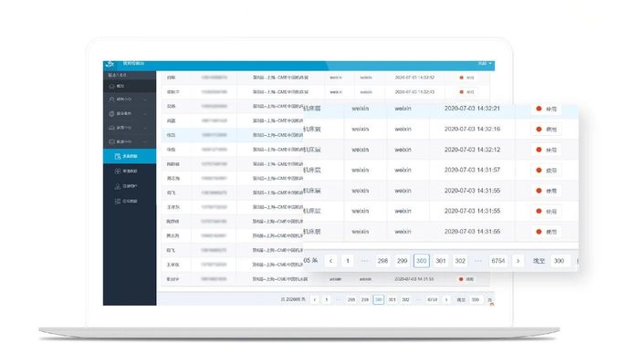Expand the second sidebar menu via its chevron
The height and width of the screenshot is (364, 639).
click(145, 99)
